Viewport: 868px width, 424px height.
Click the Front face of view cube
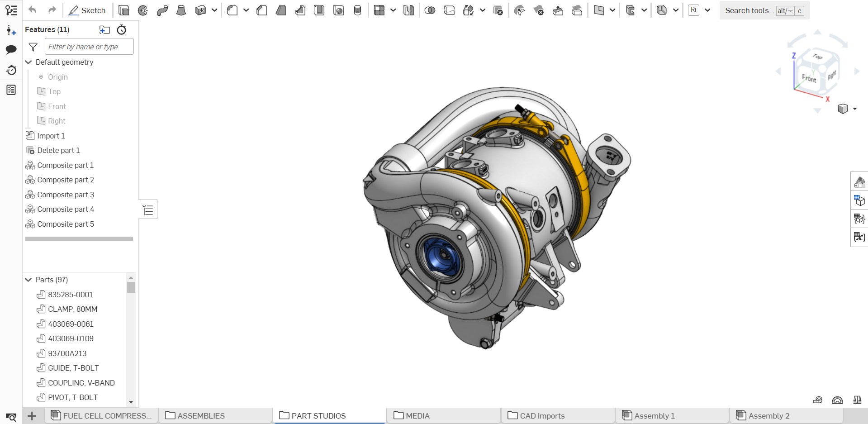[x=809, y=78]
